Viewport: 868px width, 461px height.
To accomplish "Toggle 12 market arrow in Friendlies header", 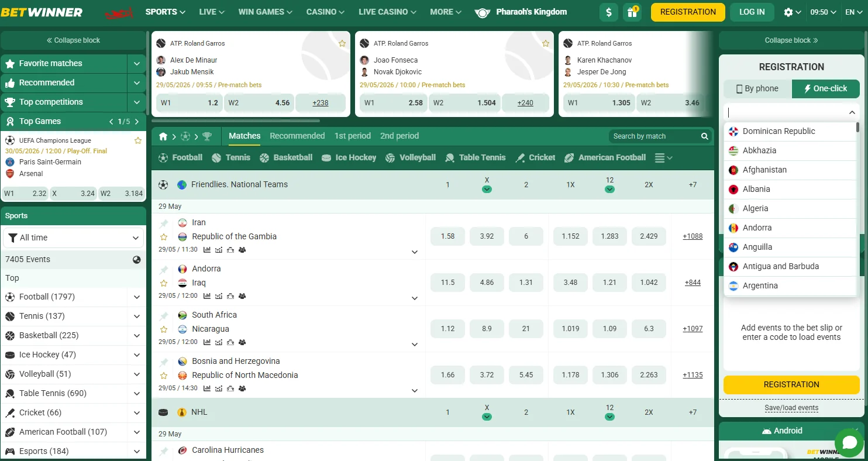I will [609, 190].
